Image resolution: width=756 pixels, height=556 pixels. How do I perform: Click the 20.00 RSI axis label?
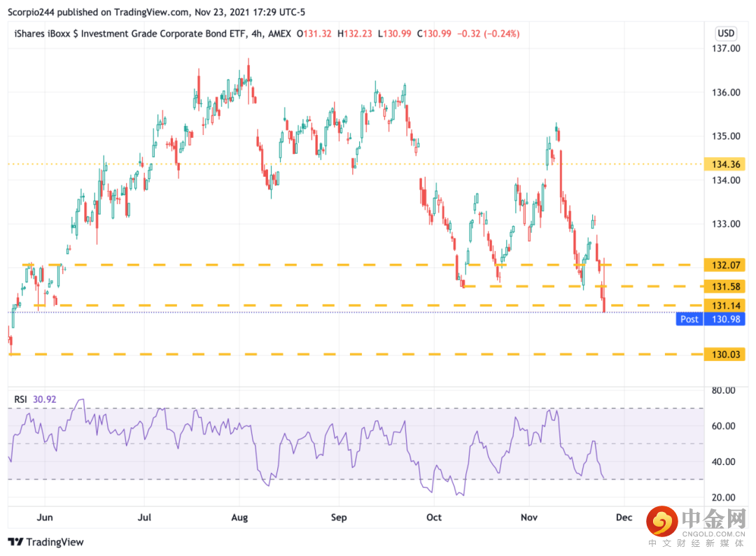click(724, 497)
